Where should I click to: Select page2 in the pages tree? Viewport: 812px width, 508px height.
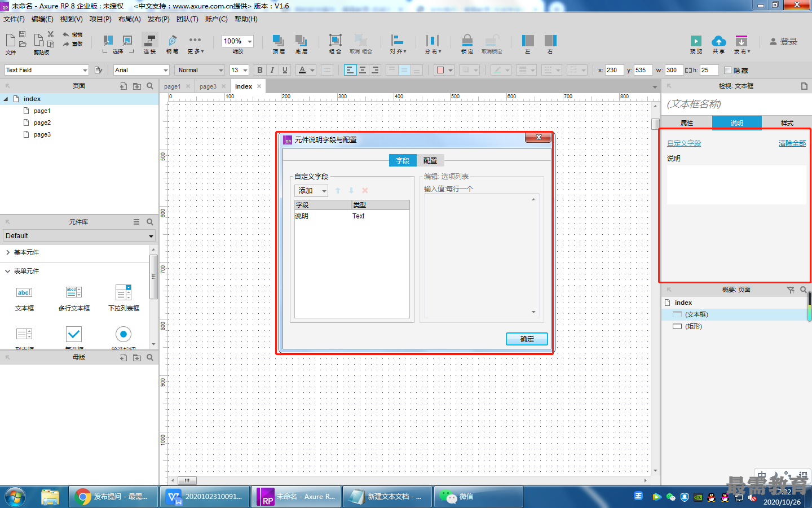point(42,122)
